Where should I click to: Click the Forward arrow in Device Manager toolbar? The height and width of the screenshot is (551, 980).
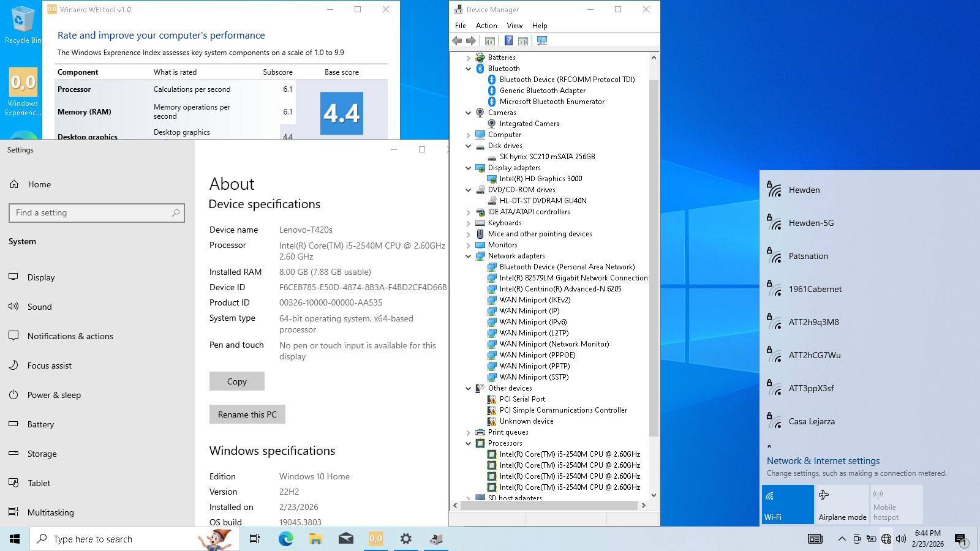click(471, 40)
